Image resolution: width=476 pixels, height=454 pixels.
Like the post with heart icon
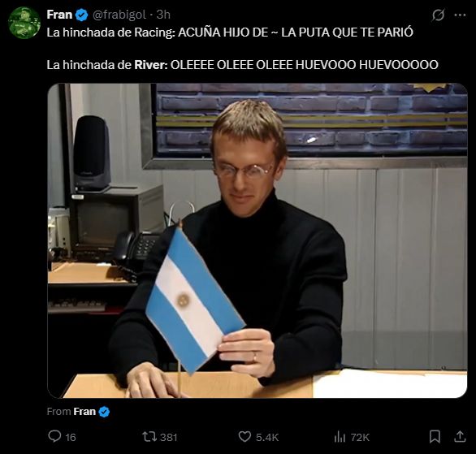click(x=244, y=437)
